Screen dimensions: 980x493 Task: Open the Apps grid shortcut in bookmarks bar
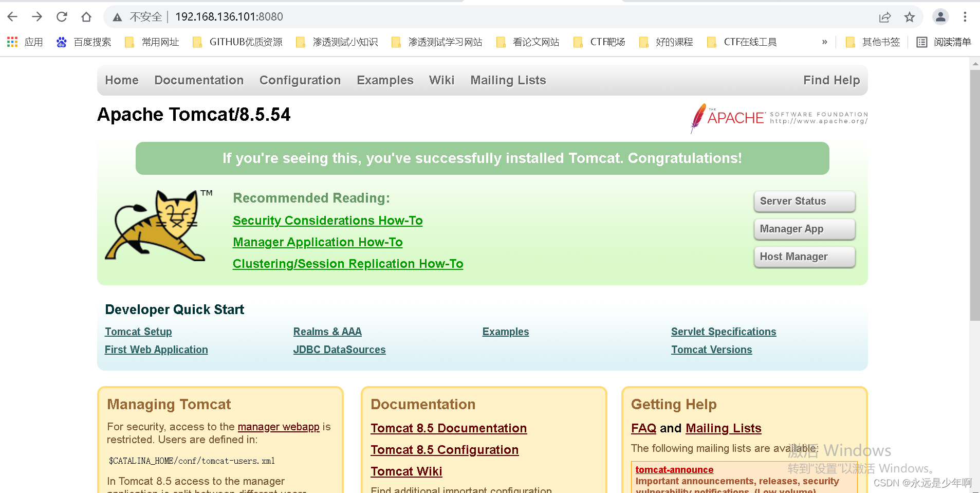click(25, 42)
